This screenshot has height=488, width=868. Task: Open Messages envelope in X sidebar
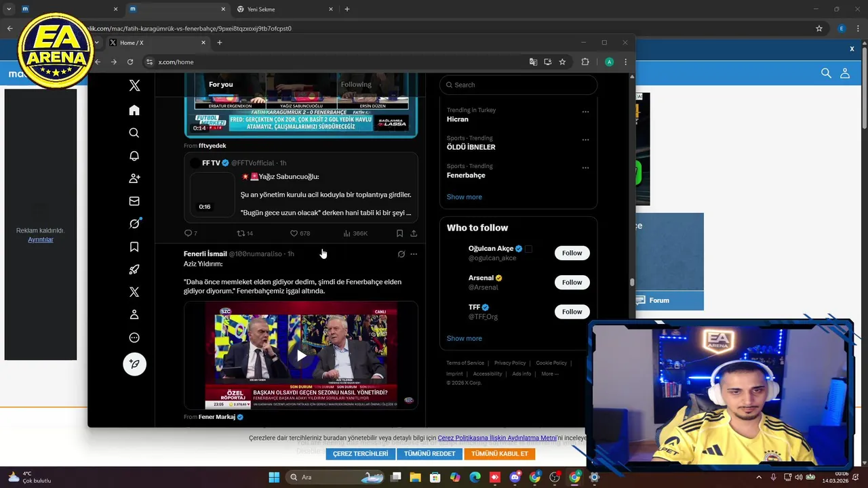tap(134, 201)
